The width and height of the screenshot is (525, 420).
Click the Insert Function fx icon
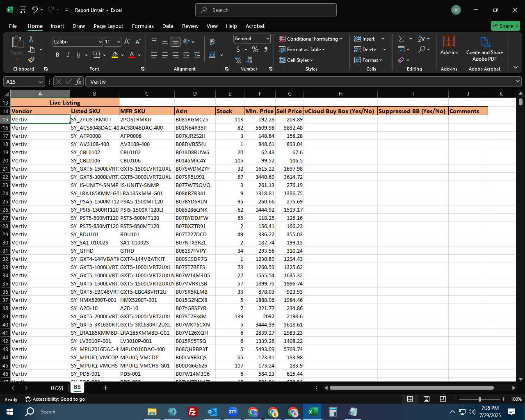pyautogui.click(x=79, y=82)
